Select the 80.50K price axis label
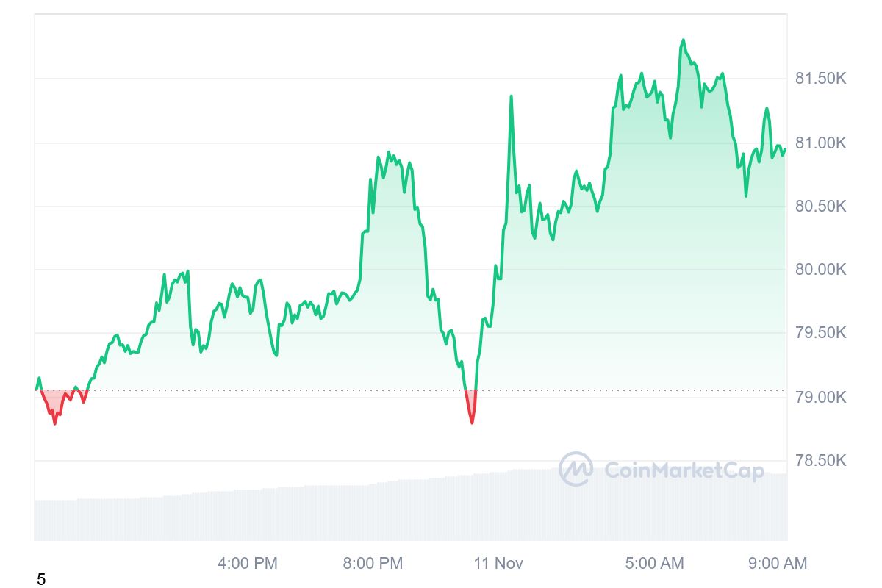 821,207
